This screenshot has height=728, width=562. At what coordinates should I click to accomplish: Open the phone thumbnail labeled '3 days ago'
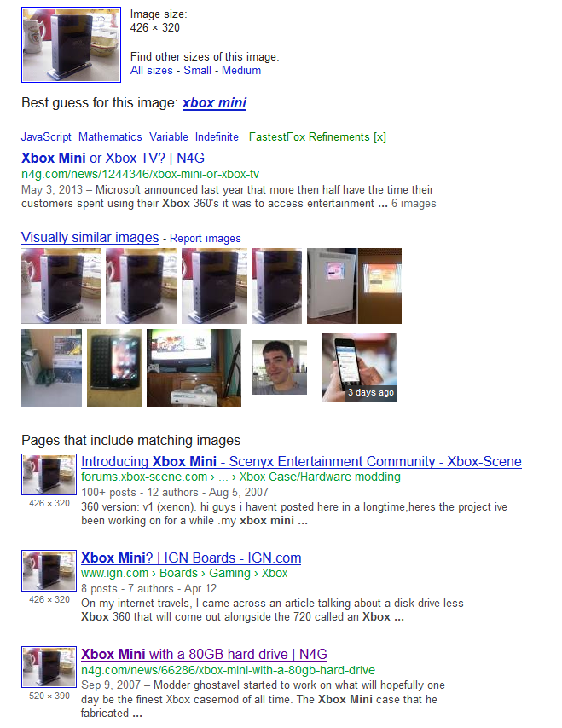tap(360, 367)
